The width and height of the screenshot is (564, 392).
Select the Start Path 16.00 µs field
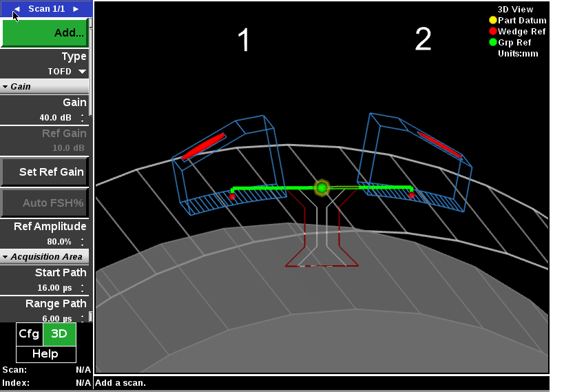(x=45, y=280)
